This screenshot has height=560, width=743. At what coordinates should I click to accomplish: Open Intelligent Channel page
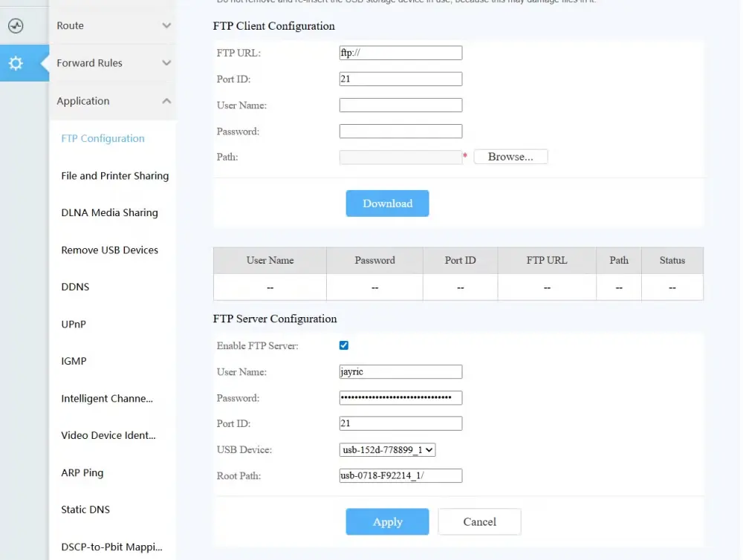[x=107, y=398]
